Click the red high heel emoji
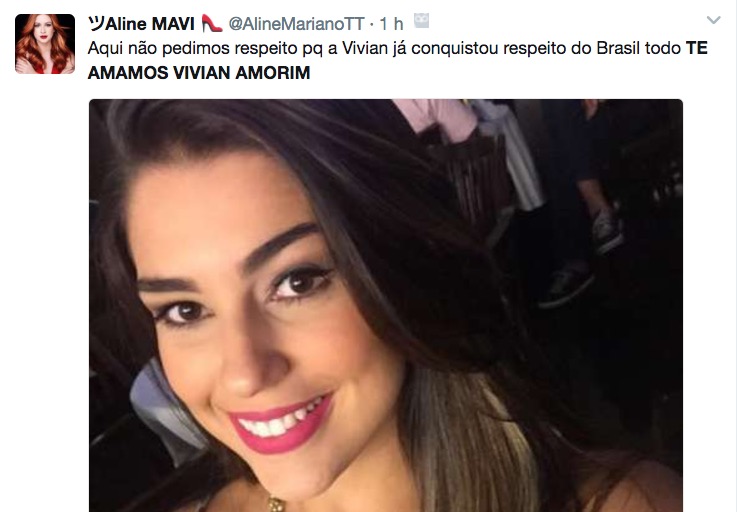The width and height of the screenshot is (737, 512). click(x=212, y=23)
